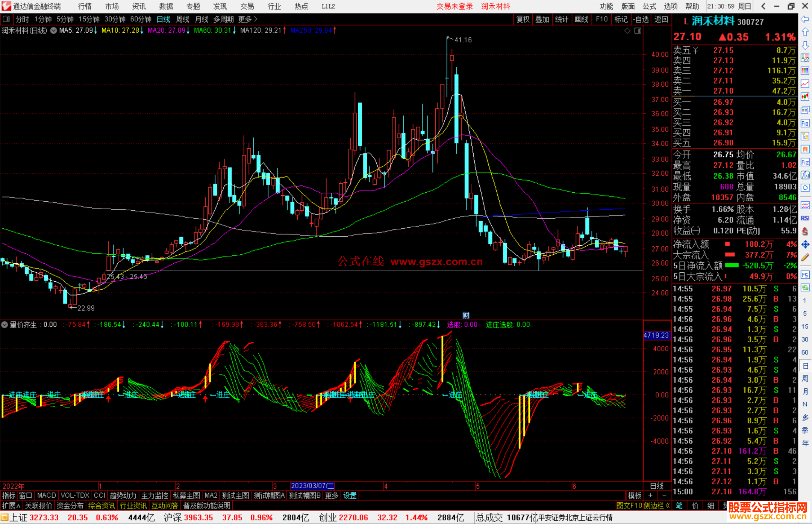Screen dimensions: 812x524
Task: Click the 画线 drawing button
Action: [582, 19]
